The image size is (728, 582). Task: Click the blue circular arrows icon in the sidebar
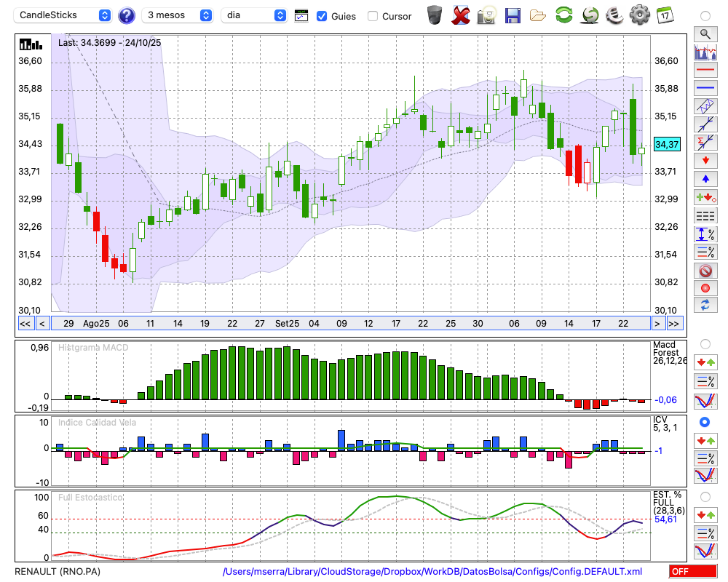[705, 306]
